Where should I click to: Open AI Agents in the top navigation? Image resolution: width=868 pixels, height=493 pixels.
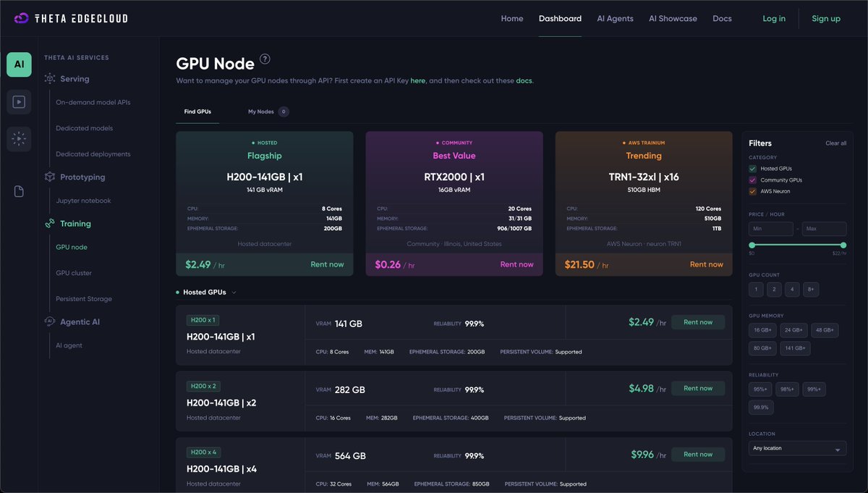pyautogui.click(x=615, y=19)
